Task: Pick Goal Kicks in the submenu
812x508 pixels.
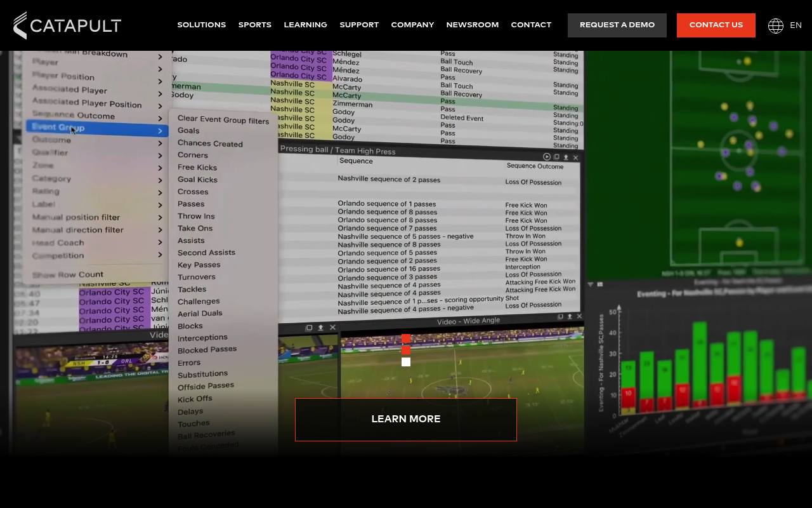Action: pos(197,180)
